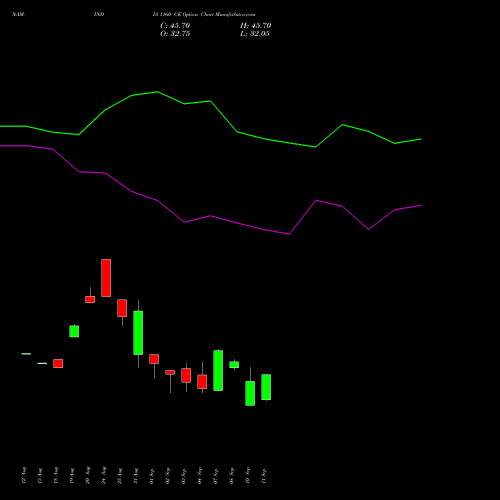
Task: Click the high value H: 45.70
Action: pyautogui.click(x=255, y=26)
